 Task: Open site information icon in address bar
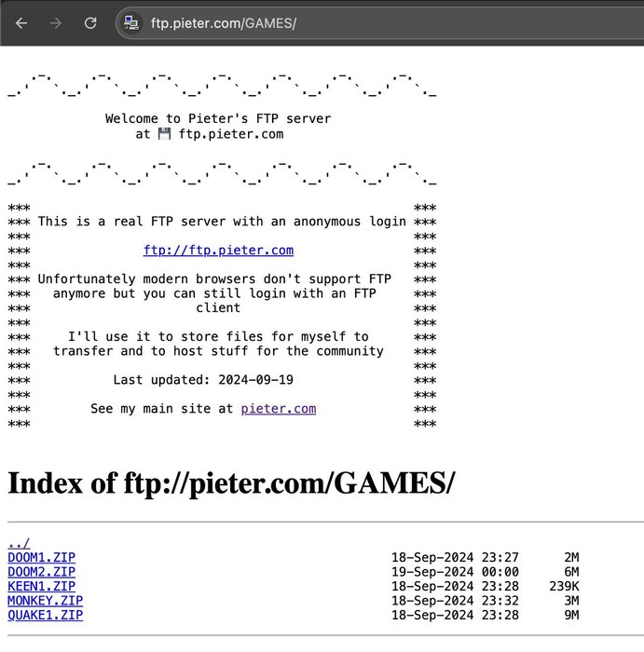[132, 23]
